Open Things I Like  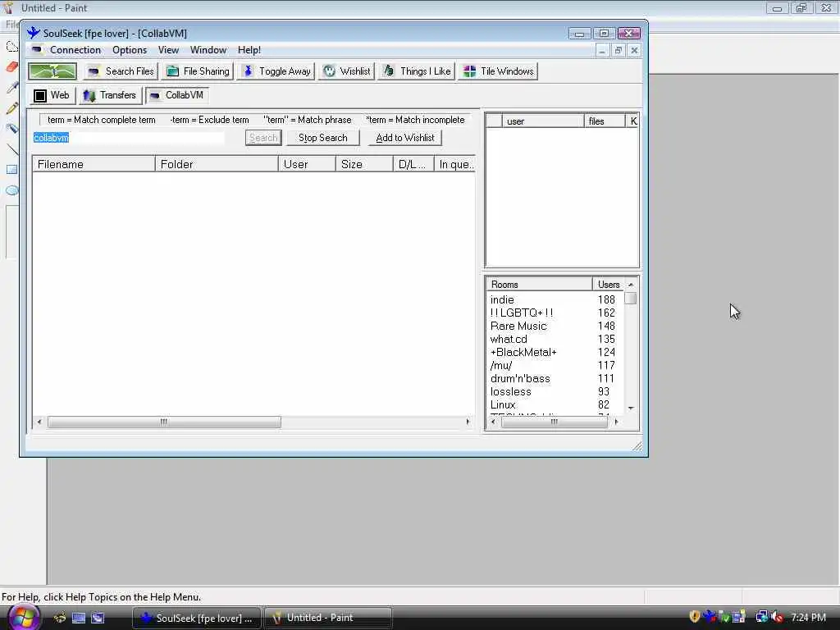click(416, 71)
